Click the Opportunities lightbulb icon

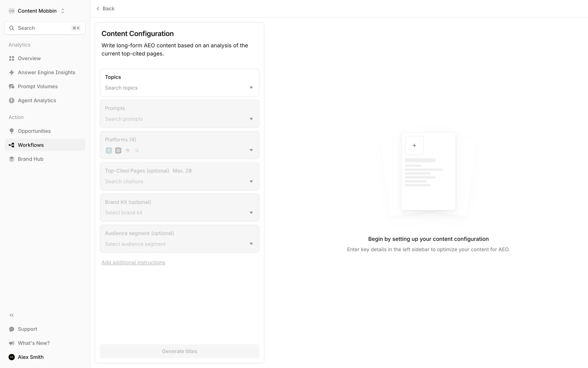click(12, 131)
